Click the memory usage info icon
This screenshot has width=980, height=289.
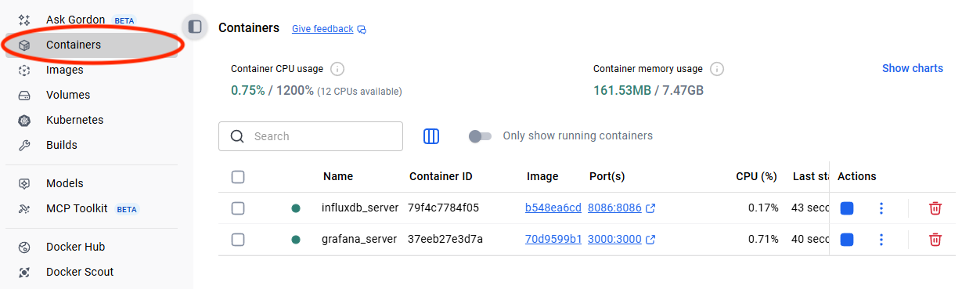coord(716,69)
